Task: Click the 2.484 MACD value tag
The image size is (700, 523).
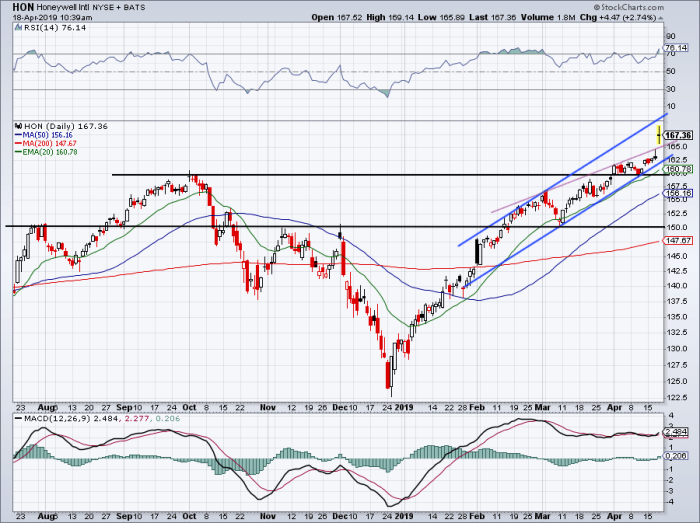Action: pyautogui.click(x=676, y=432)
